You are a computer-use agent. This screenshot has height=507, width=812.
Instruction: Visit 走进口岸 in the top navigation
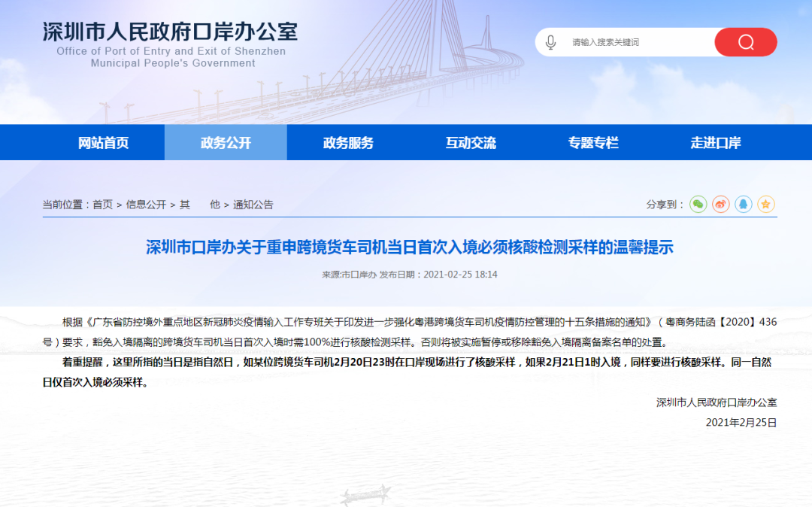712,141
